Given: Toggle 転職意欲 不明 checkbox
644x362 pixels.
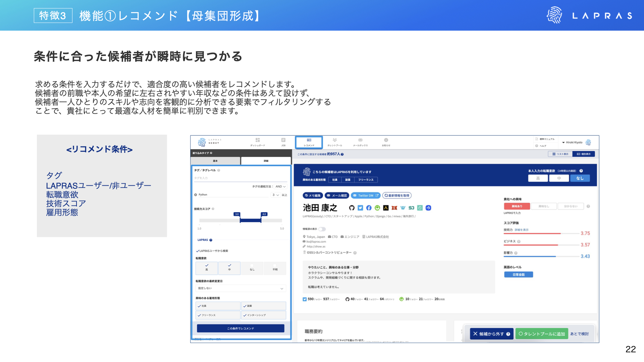Looking at the screenshot, I should (275, 268).
